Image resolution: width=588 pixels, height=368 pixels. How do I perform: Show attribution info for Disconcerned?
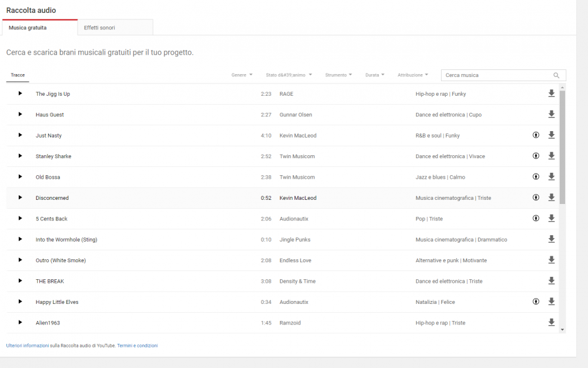tap(536, 198)
